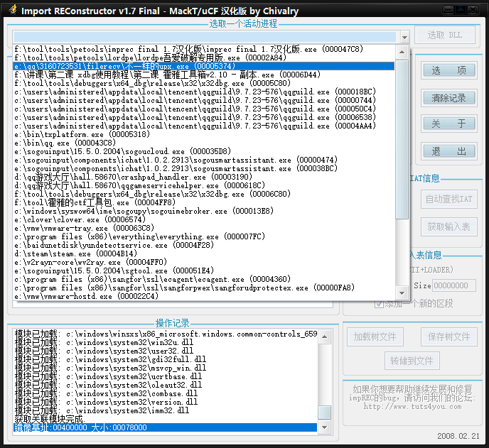Image resolution: width=489 pixels, height=448 pixels.
Task: Click the 退出 exit button
Action: point(448,151)
